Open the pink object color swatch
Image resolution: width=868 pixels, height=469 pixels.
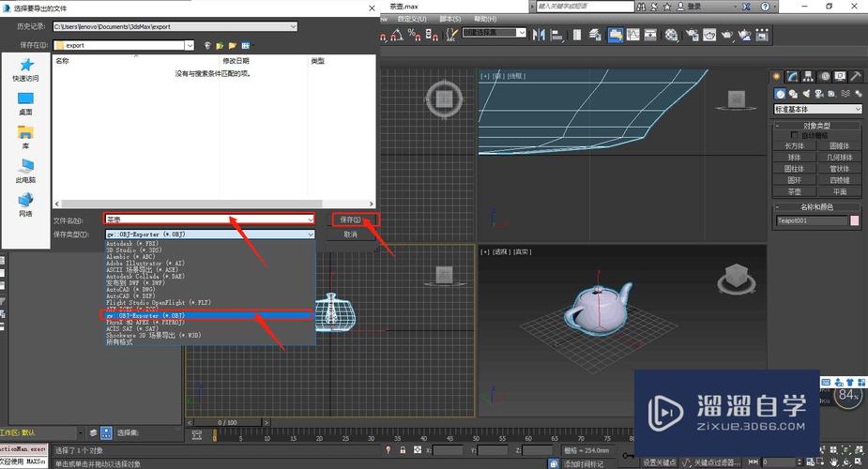click(x=855, y=220)
